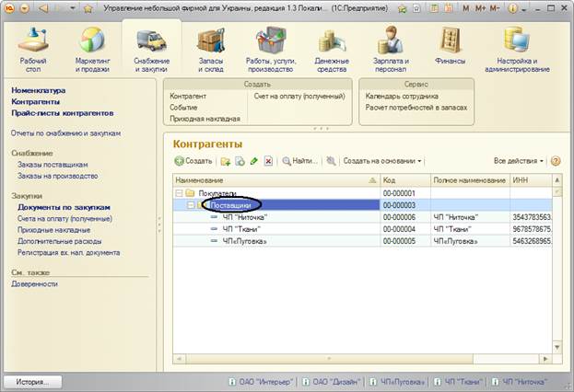The image size is (574, 392).
Task: Open the main menu dropdown in title bar
Action: pos(25,8)
